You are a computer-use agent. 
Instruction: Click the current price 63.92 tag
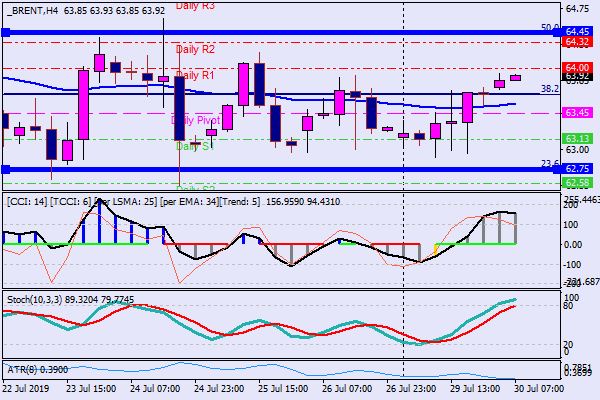(x=577, y=76)
